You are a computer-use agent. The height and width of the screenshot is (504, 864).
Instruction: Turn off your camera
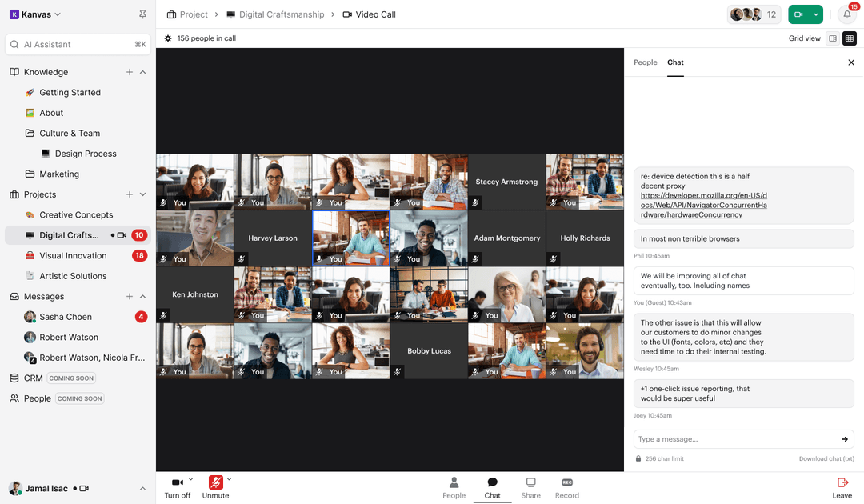177,486
